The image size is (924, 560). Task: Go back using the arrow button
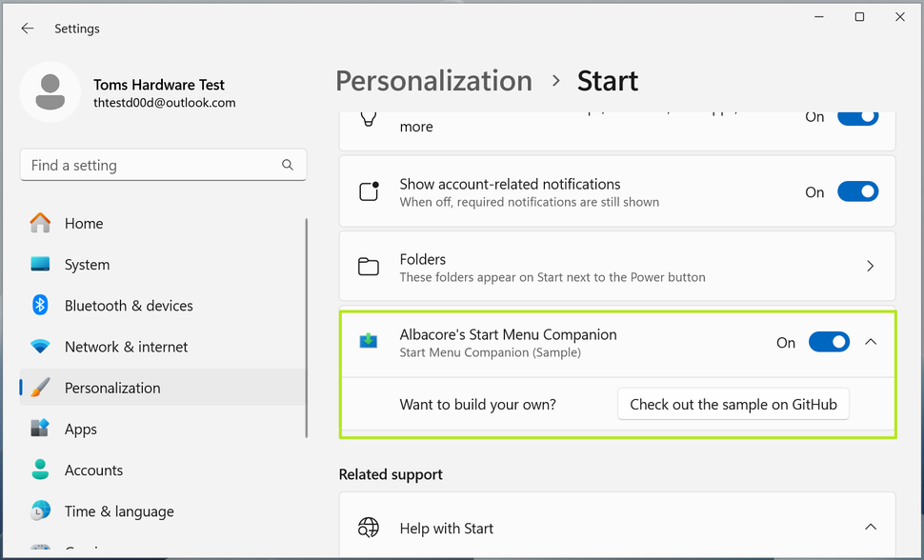pos(27,28)
